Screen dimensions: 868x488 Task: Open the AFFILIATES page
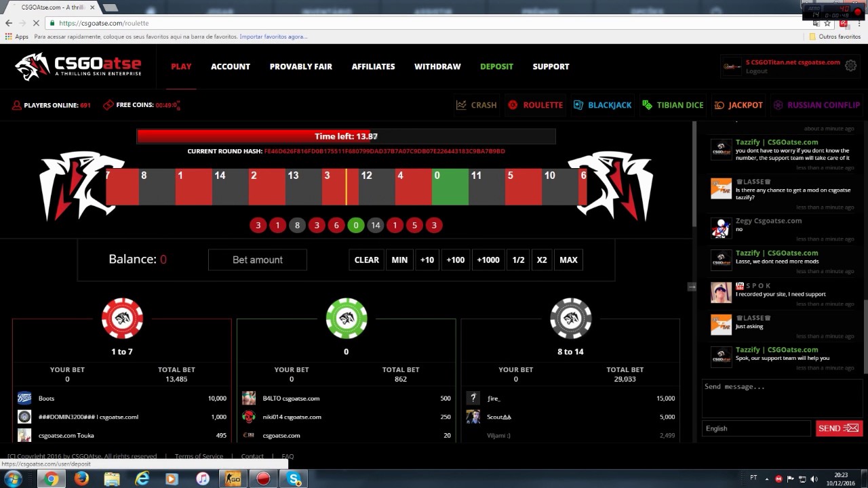coord(373,66)
